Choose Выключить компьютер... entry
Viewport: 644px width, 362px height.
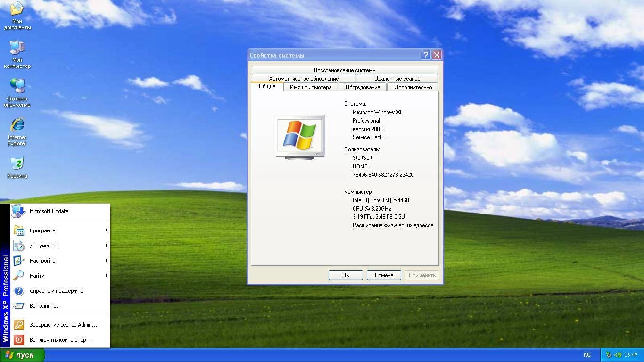pos(60,340)
